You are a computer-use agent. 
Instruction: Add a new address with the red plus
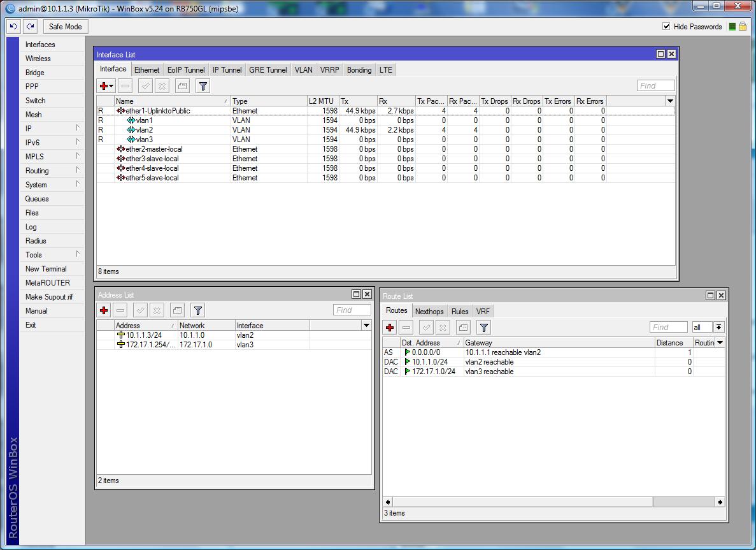coord(103,310)
